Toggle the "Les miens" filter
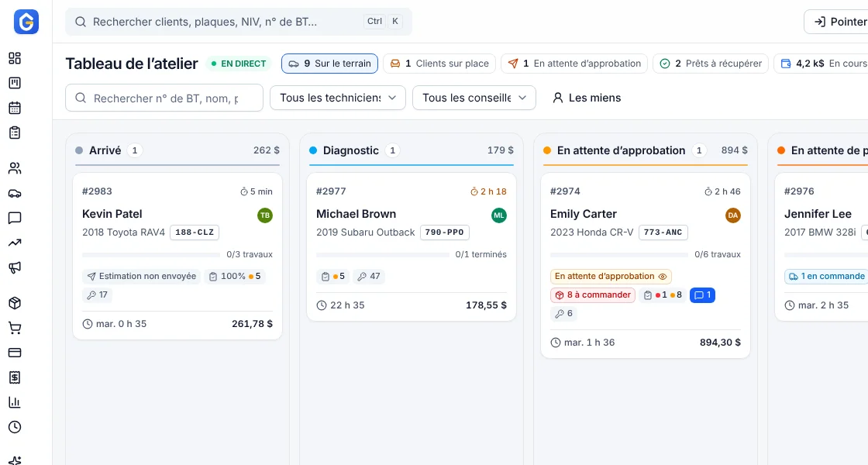The image size is (868, 465). (587, 98)
